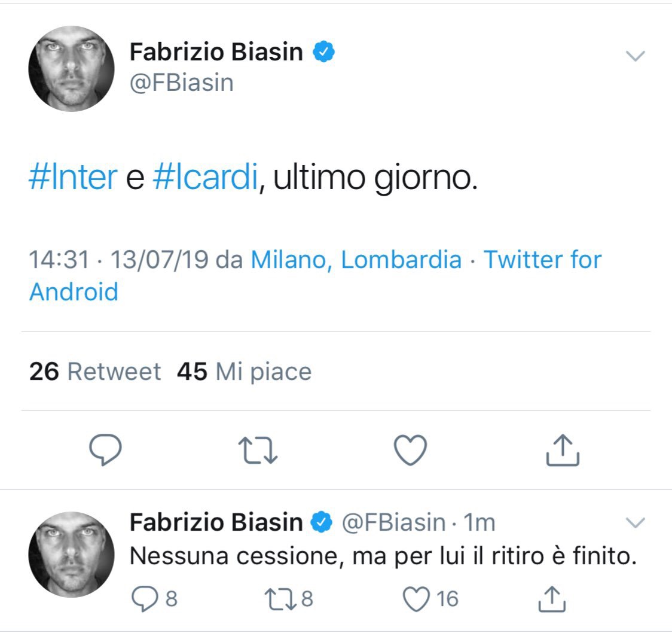Click Fabrizio Biasin's name on the reply tweet
This screenshot has width=672, height=639.
click(216, 523)
